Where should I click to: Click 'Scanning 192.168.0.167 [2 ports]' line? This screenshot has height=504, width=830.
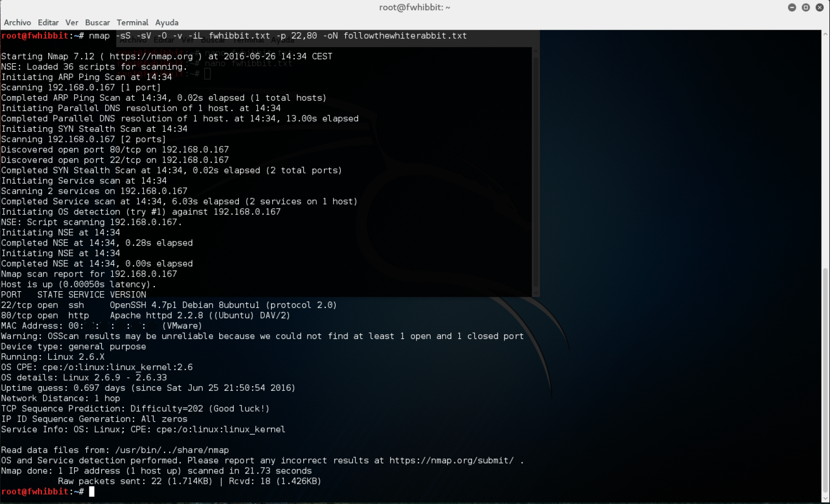[84, 139]
